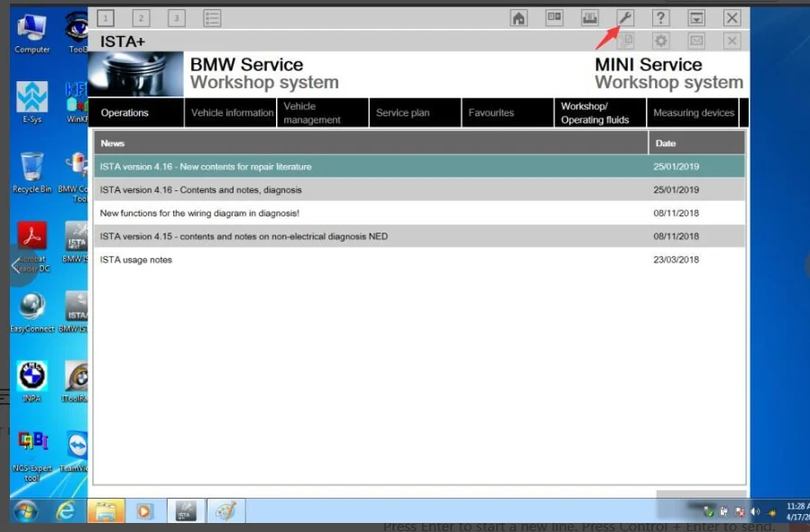Select 'ISTA version 4.16 - Contents and notes, diagnosis'
The image size is (810, 532).
(419, 190)
